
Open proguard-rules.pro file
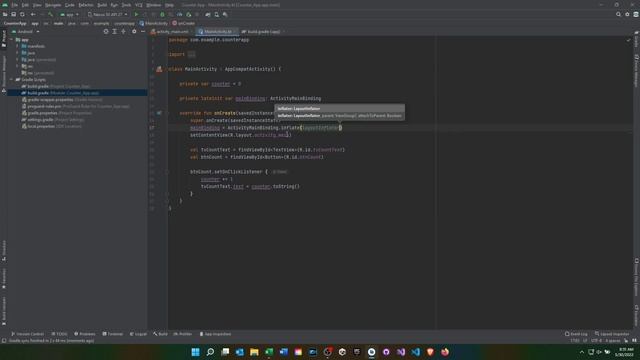point(76,106)
